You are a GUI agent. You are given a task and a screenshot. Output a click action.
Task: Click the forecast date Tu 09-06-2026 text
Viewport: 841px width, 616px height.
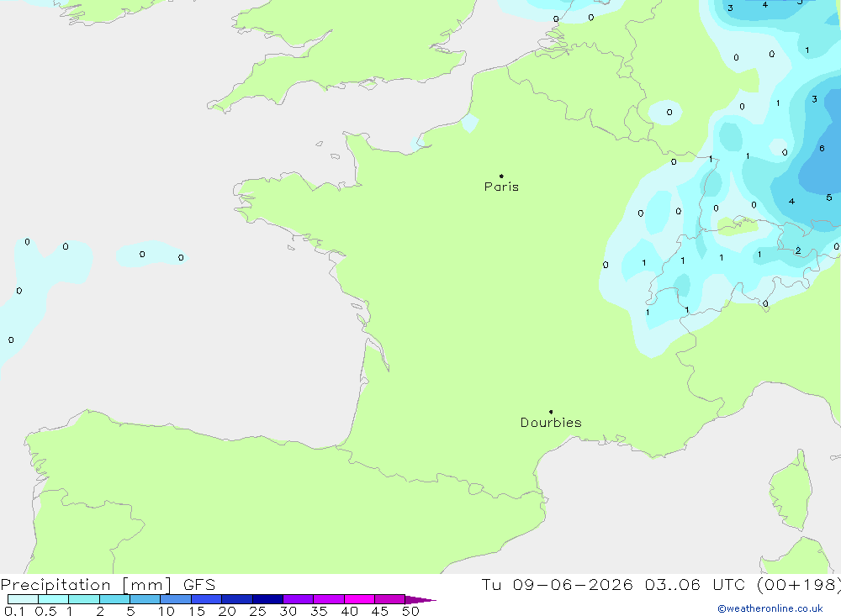pyautogui.click(x=557, y=584)
